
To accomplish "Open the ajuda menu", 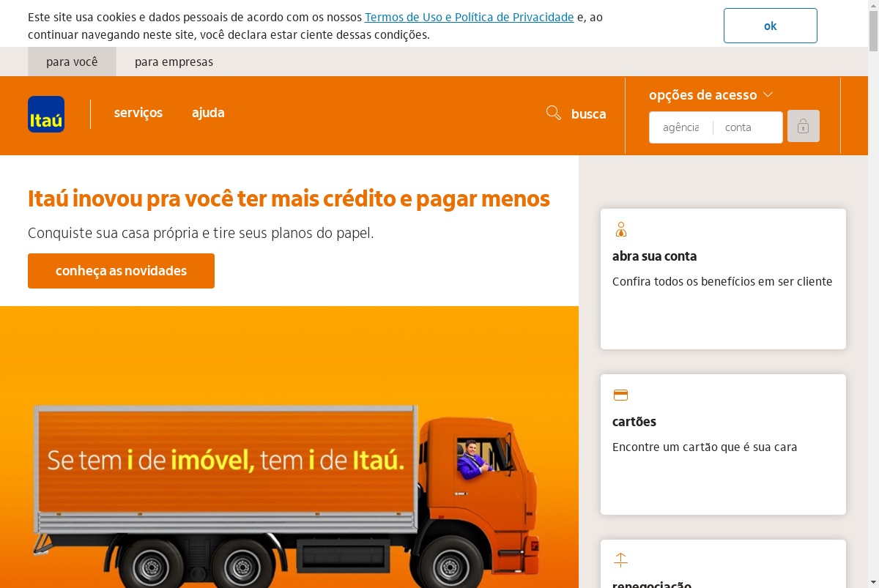I will click(208, 113).
